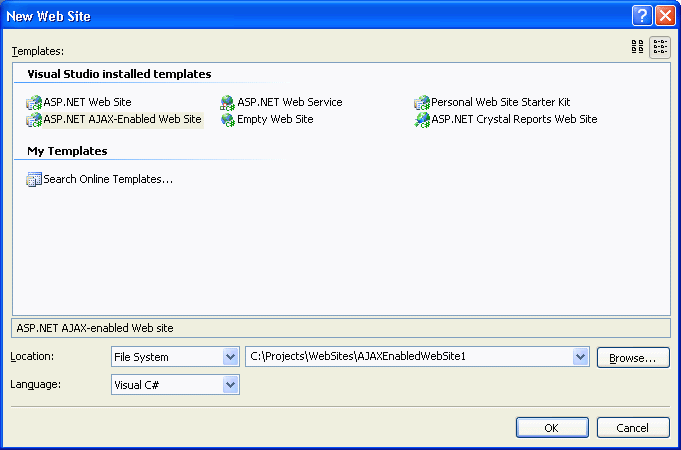681x450 pixels.
Task: Expand the project path combo box arrow
Action: (580, 357)
